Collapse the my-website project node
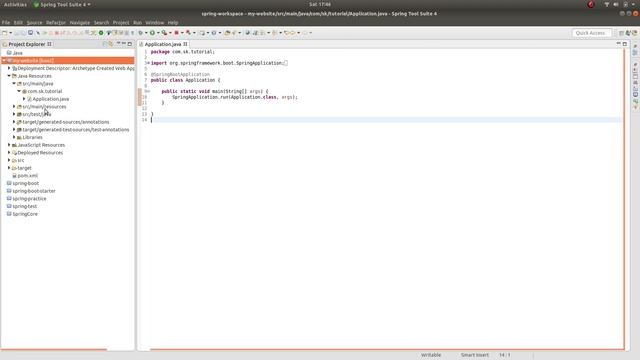Screen dimensions: 640x360 point(4,60)
